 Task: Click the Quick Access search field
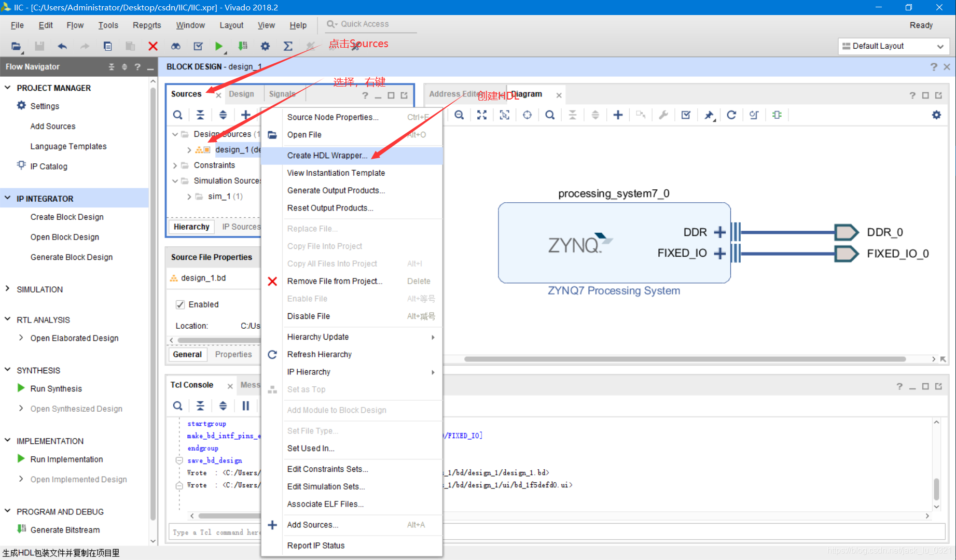[x=371, y=24]
